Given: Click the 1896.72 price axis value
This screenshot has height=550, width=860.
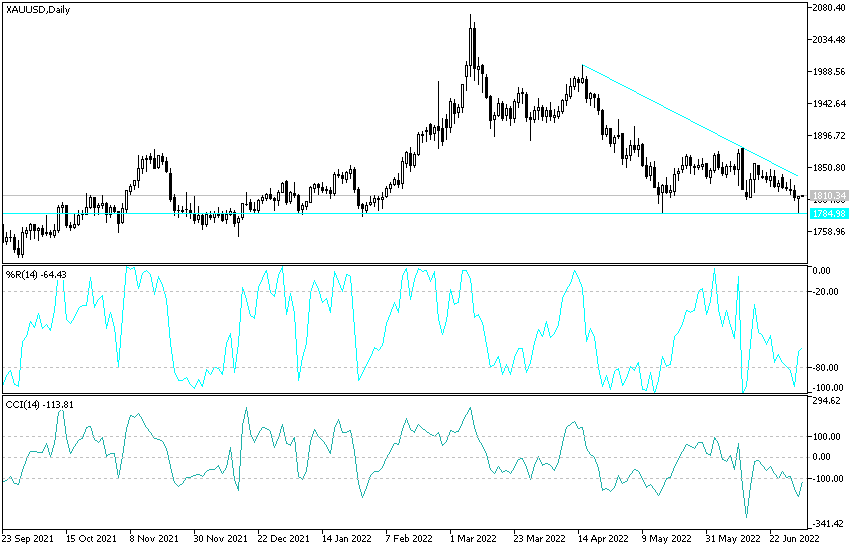Looking at the screenshot, I should 829,135.
